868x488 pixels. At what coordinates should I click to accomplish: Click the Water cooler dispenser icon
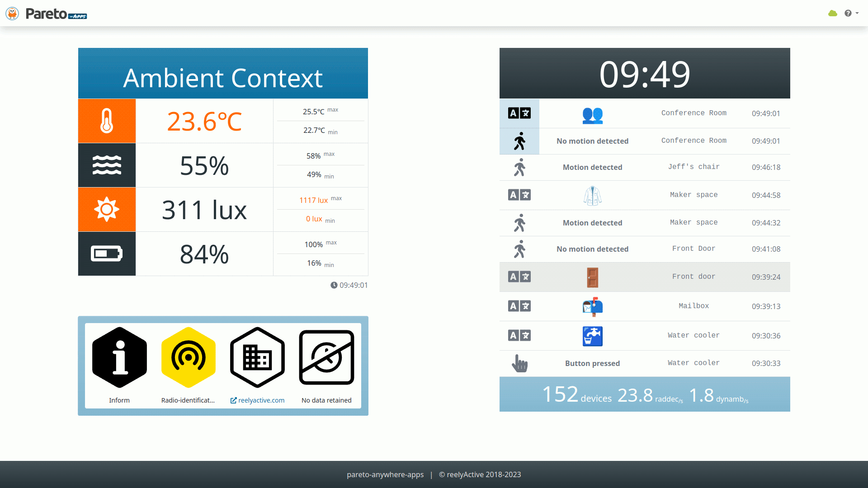point(592,335)
